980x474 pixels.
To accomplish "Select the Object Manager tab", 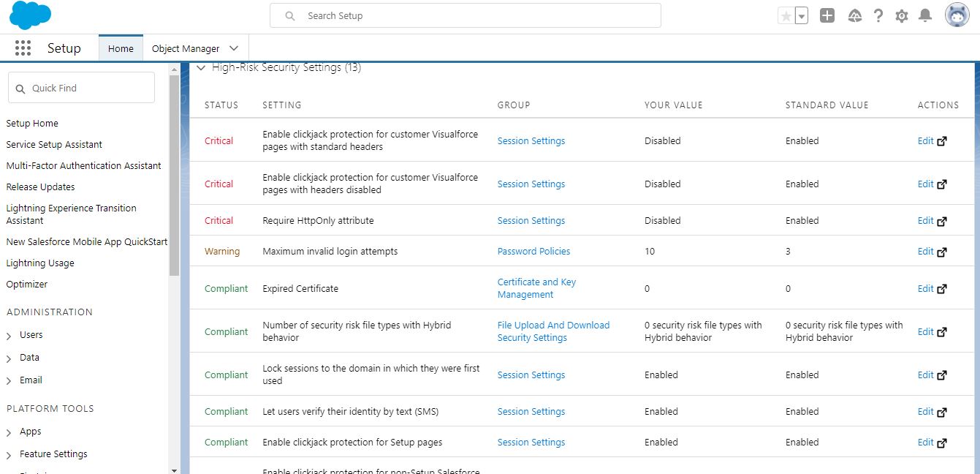I will pyautogui.click(x=186, y=47).
